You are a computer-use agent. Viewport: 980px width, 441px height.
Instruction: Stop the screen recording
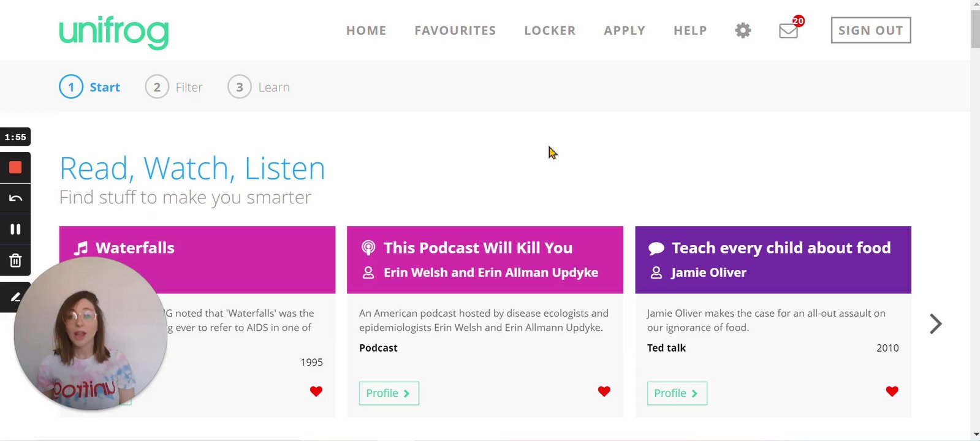point(15,168)
